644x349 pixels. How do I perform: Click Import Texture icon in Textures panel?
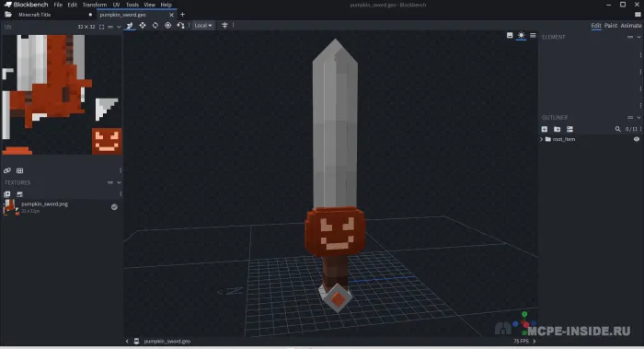19,194
